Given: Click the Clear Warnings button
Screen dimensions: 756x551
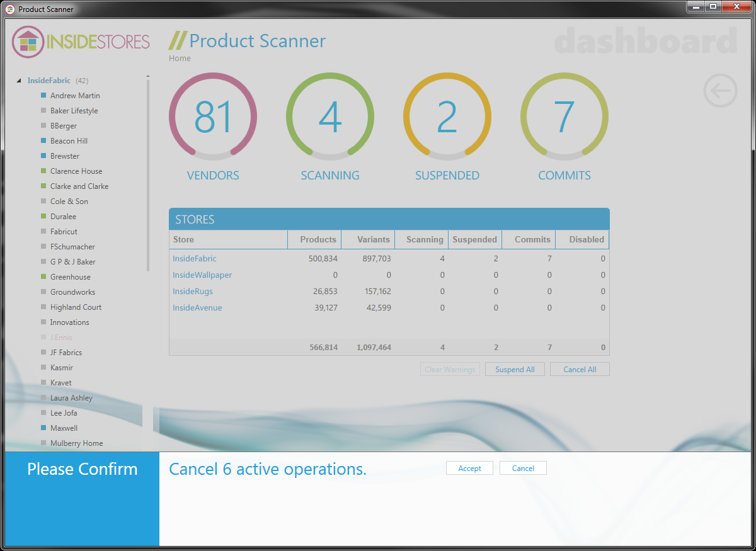Looking at the screenshot, I should click(450, 370).
